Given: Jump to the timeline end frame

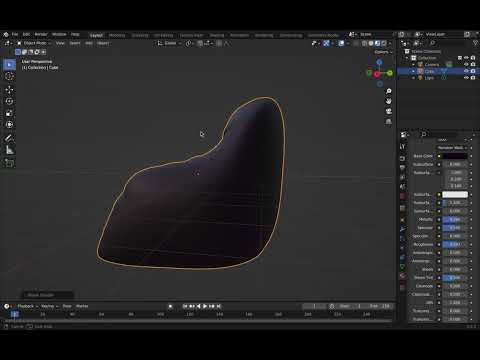Looking at the screenshot, I should tap(219, 306).
